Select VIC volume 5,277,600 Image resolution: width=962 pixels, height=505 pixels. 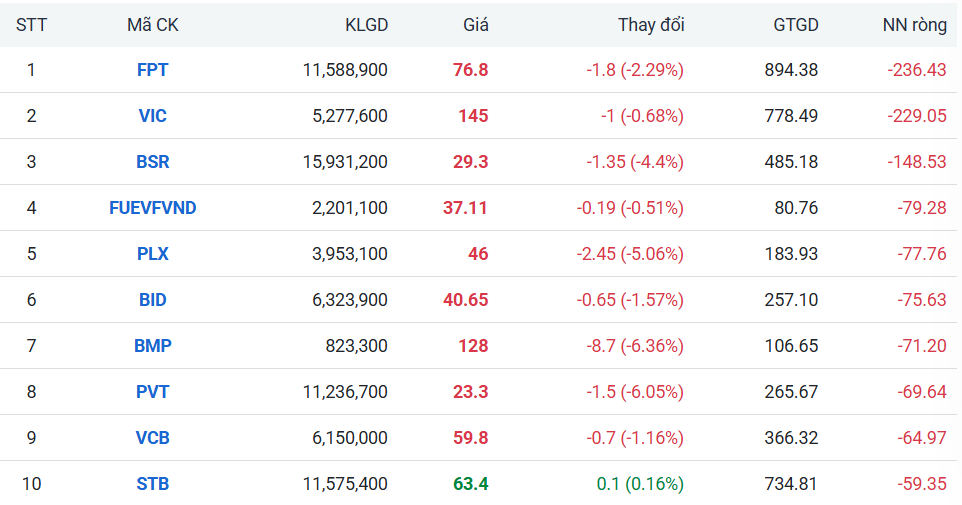coord(350,116)
